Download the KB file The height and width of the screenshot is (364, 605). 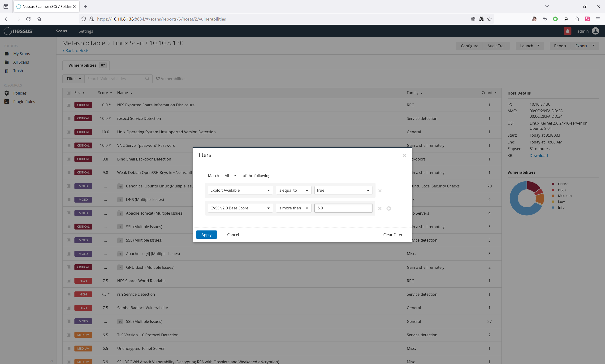[x=539, y=156]
